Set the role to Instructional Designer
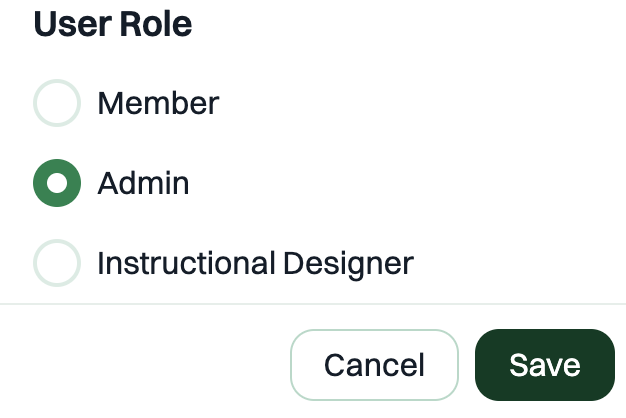 tap(57, 263)
